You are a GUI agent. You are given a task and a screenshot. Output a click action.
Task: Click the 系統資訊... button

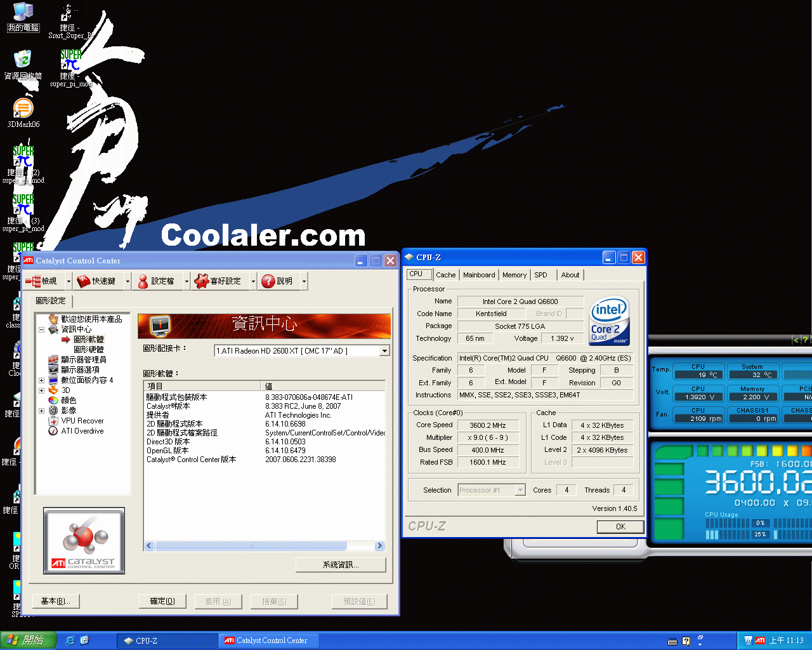[341, 565]
